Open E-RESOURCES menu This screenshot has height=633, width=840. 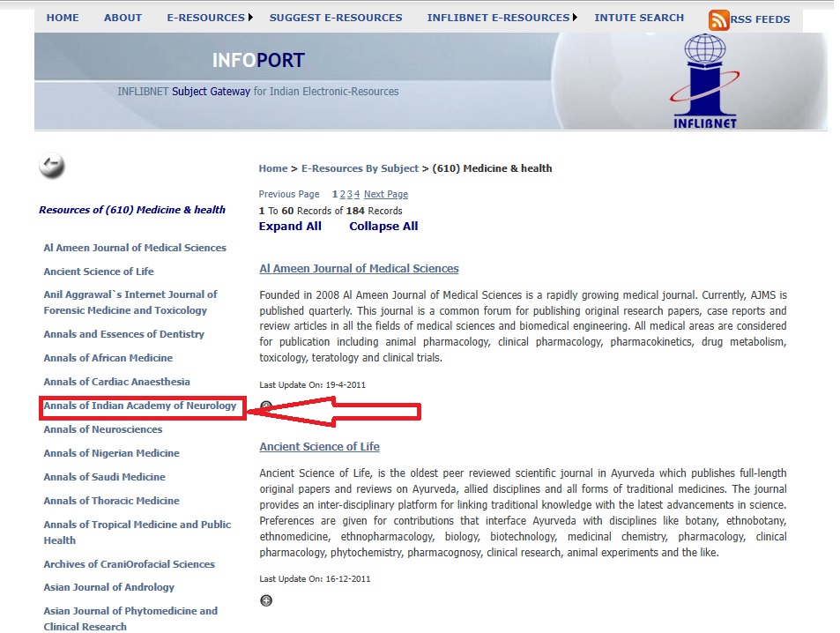click(x=205, y=18)
